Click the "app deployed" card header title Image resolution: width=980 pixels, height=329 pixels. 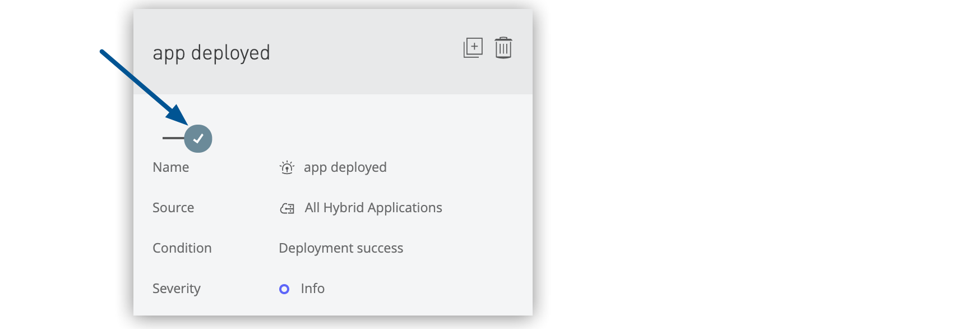click(211, 53)
